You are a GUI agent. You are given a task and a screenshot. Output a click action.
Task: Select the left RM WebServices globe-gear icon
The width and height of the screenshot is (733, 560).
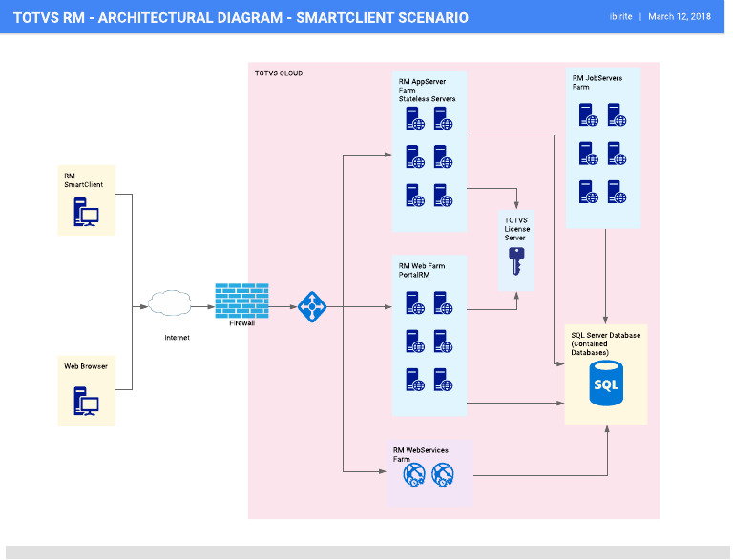tap(414, 475)
